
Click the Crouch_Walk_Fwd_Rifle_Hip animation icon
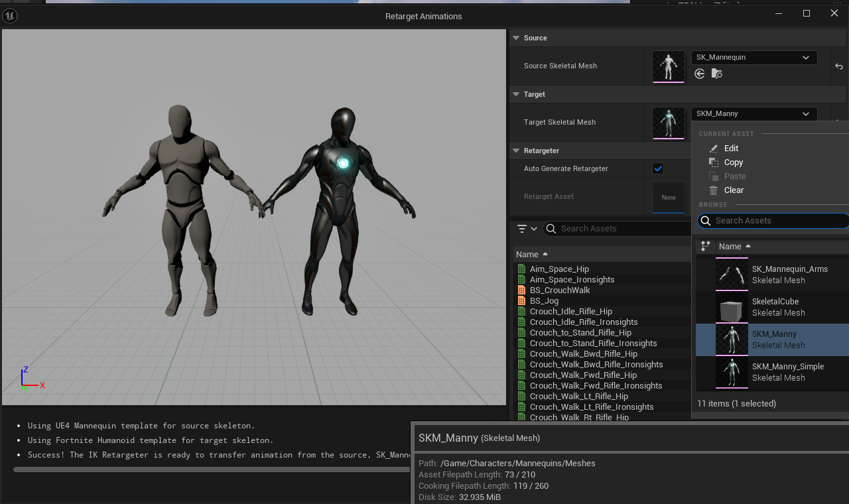[521, 375]
